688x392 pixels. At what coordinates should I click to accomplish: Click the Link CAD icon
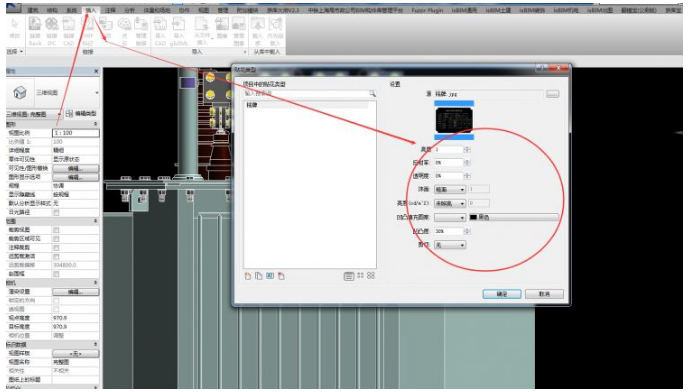(68, 25)
